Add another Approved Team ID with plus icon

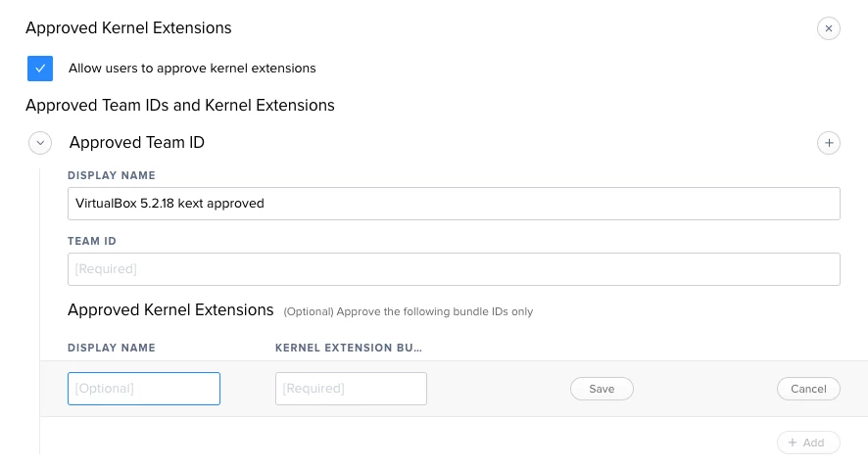click(828, 143)
